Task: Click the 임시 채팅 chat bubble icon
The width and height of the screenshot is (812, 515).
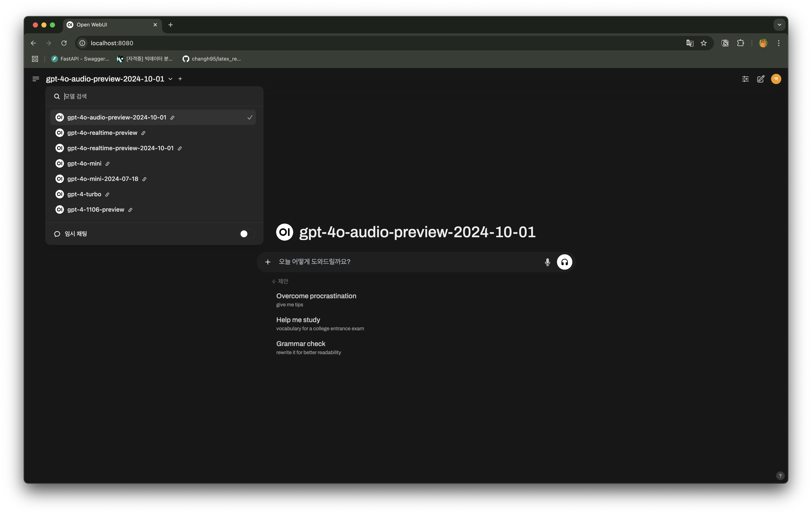Action: coord(57,234)
